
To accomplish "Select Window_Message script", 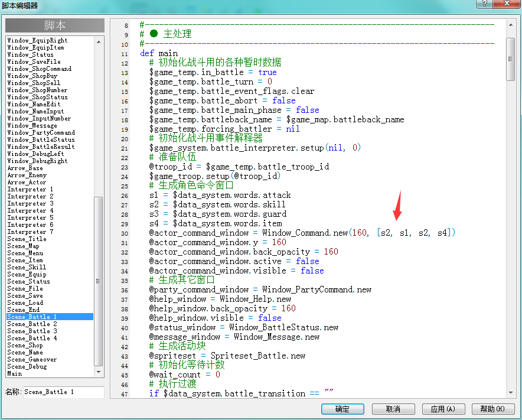I will click(x=32, y=126).
